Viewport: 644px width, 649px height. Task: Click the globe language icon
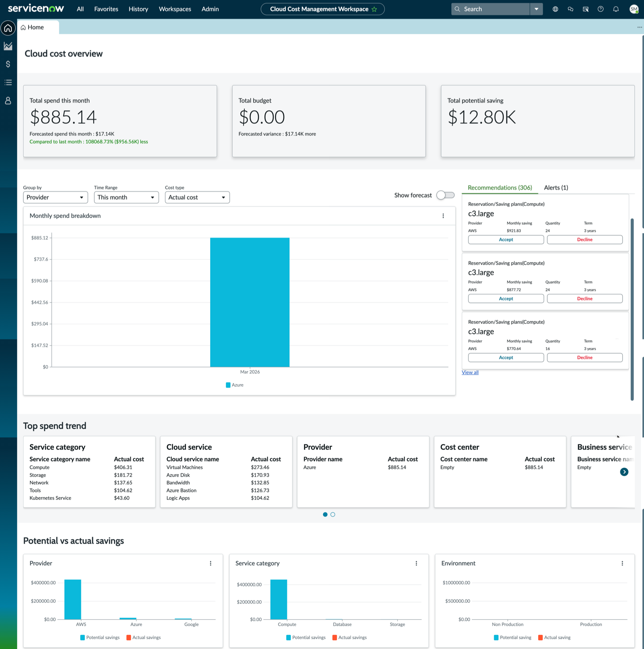(555, 9)
